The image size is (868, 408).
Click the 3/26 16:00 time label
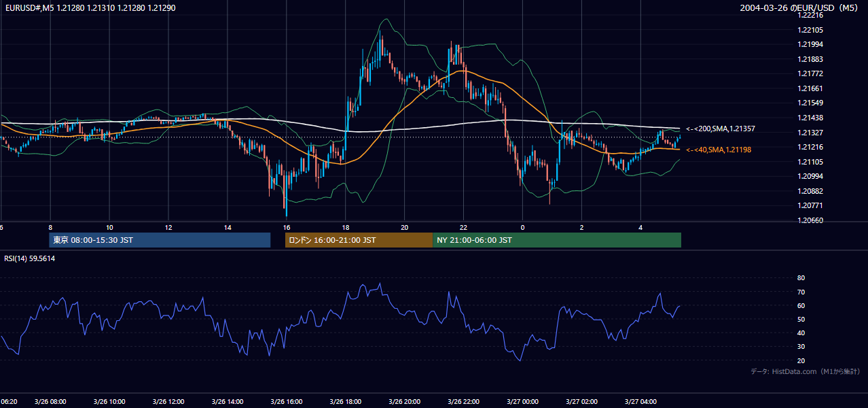coord(287,402)
